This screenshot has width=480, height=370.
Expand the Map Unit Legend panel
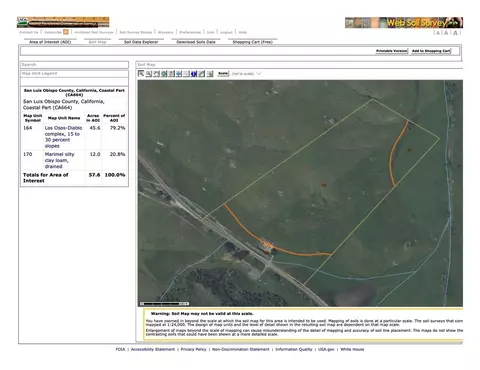coord(74,73)
